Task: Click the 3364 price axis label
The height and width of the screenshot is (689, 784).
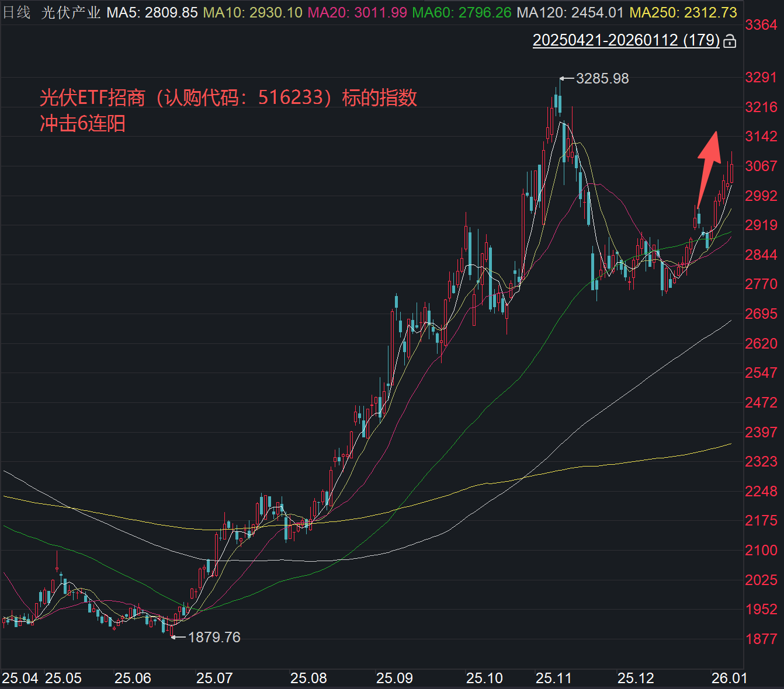Action: click(x=762, y=25)
